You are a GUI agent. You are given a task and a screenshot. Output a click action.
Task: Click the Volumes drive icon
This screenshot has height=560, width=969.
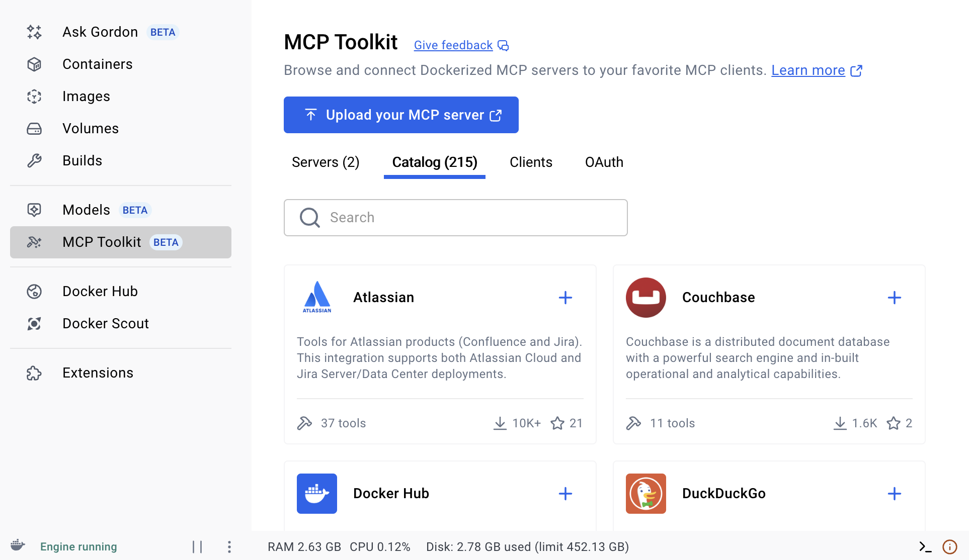pyautogui.click(x=34, y=129)
